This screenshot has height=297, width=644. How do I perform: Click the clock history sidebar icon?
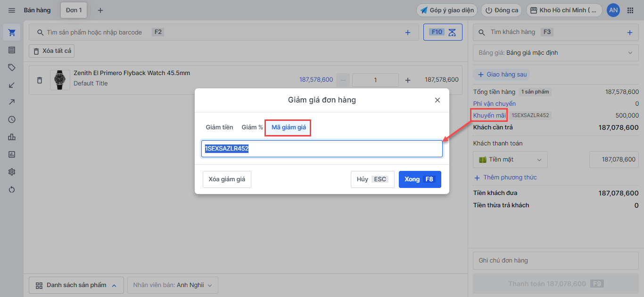pyautogui.click(x=12, y=120)
